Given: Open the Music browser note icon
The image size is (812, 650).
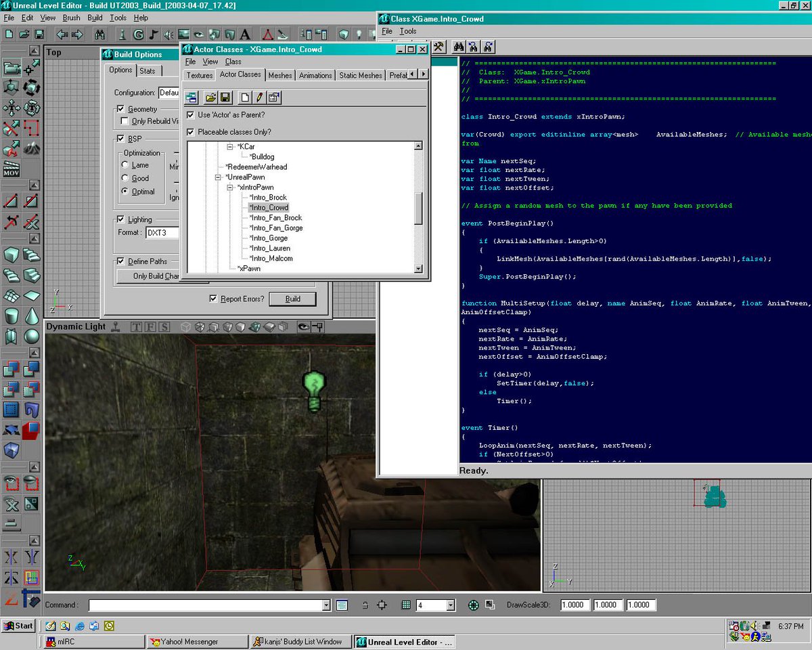Looking at the screenshot, I should (154, 34).
